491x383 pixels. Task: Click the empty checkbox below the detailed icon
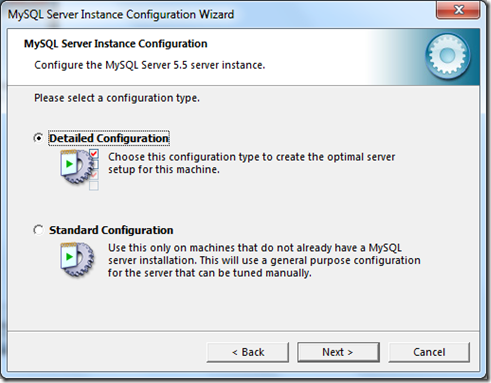point(94,186)
